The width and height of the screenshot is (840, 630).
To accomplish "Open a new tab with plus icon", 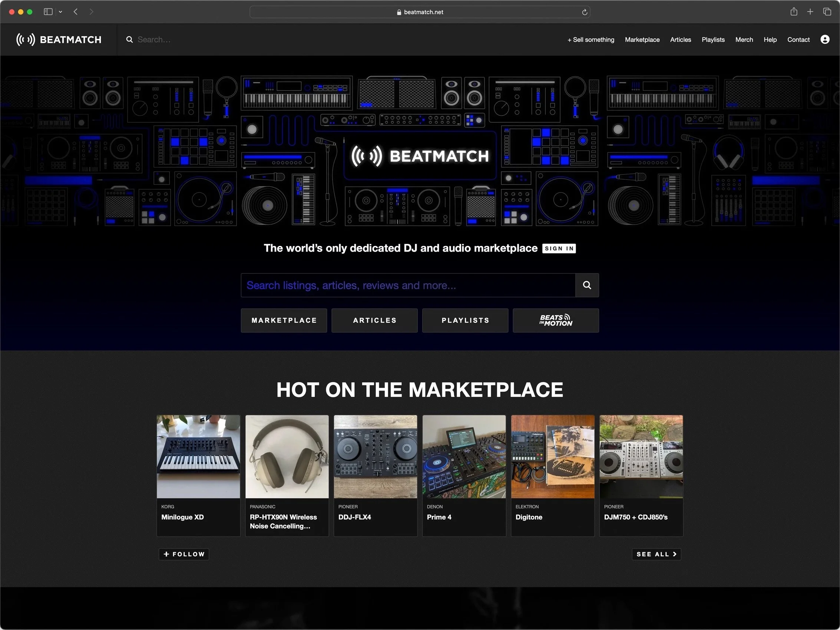I will (810, 12).
